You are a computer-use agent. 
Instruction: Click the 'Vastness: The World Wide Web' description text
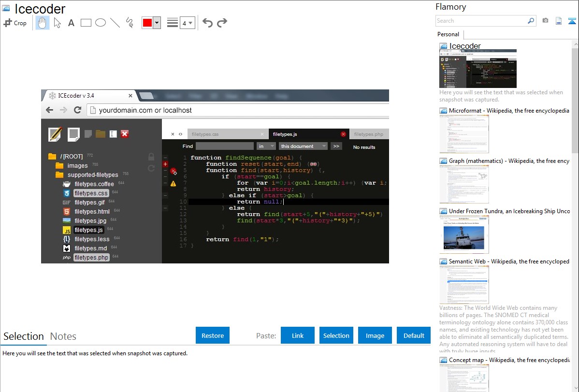[504, 329]
